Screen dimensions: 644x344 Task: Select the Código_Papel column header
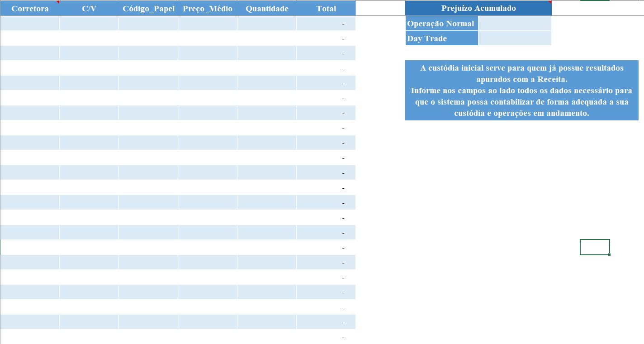[148, 9]
